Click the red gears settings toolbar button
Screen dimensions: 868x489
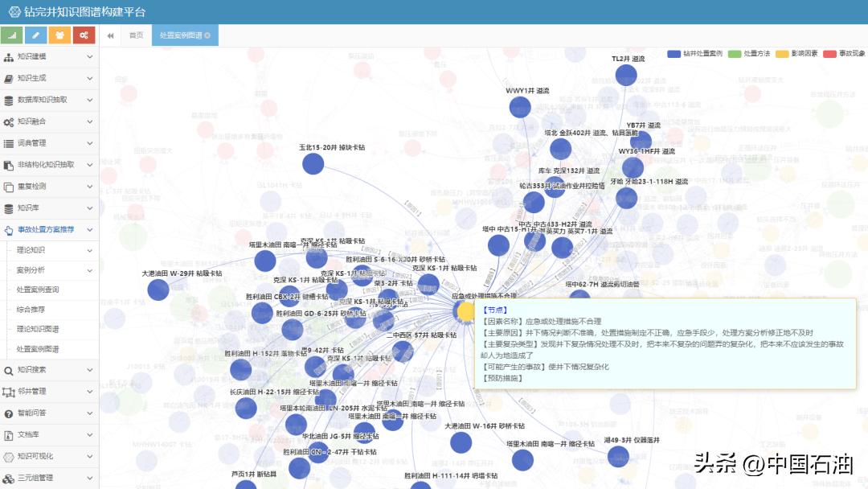pos(84,35)
